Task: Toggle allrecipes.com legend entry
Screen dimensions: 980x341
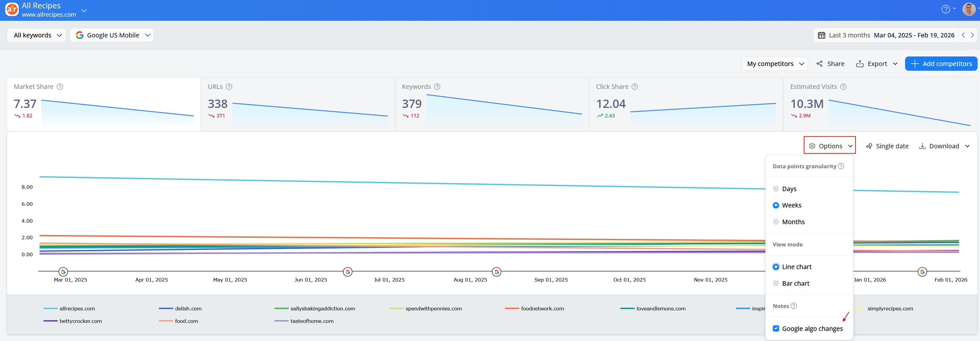Action: [69, 309]
